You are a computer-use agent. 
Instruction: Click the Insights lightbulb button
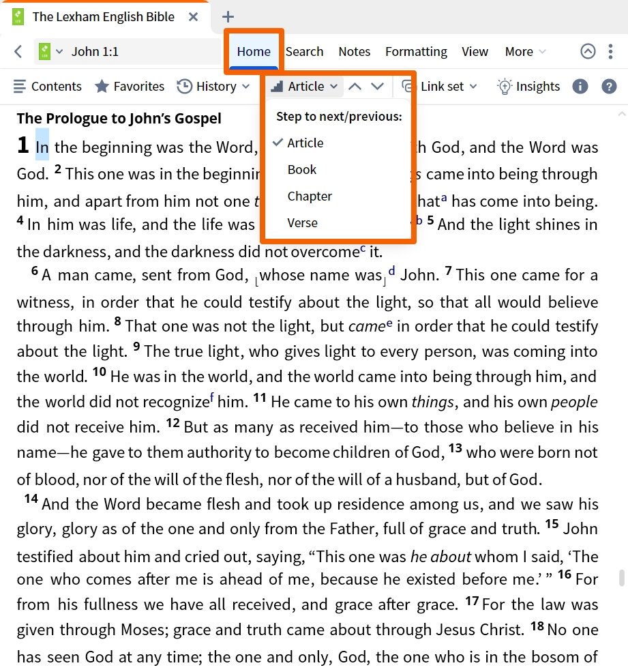click(528, 87)
